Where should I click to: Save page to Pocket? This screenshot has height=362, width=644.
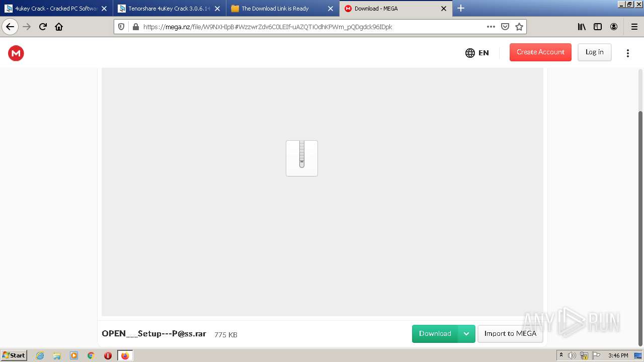[505, 27]
